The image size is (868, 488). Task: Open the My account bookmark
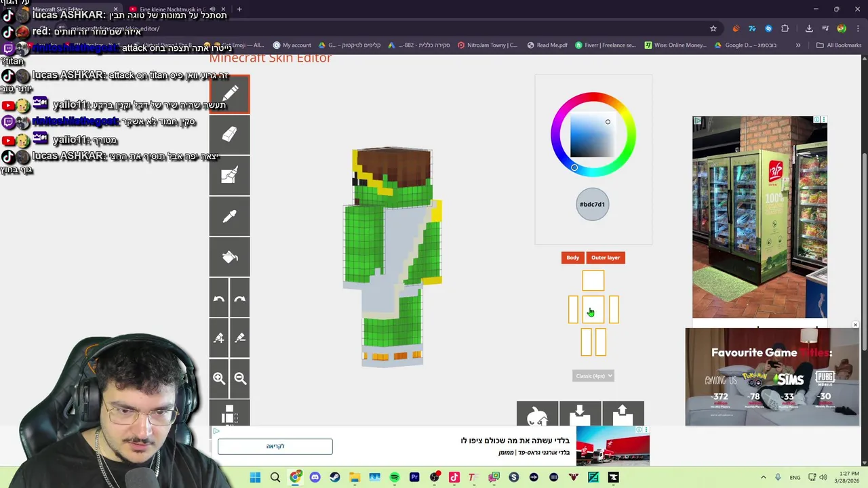coord(292,45)
